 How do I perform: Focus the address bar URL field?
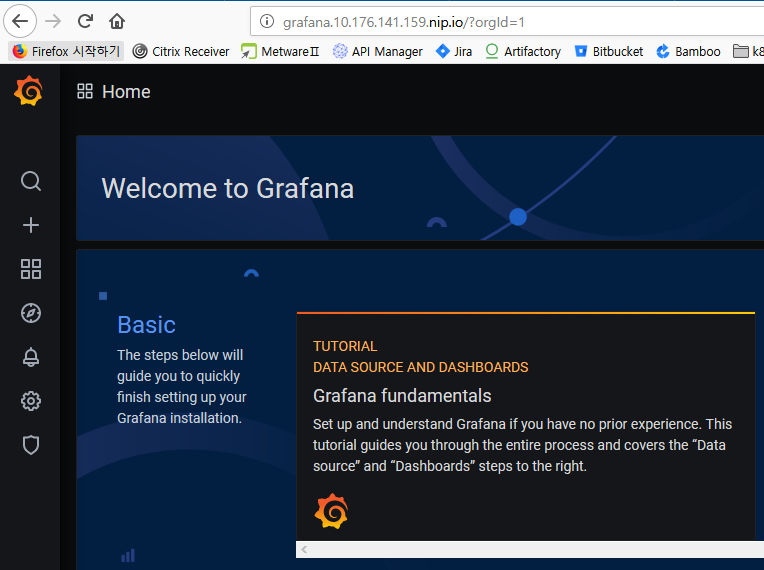point(507,22)
